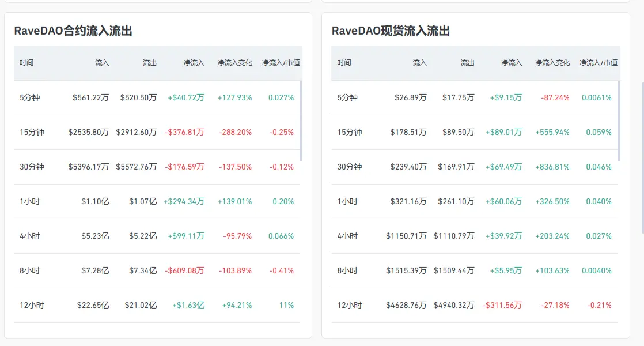Click net inflow -$609.08万

(x=184, y=270)
